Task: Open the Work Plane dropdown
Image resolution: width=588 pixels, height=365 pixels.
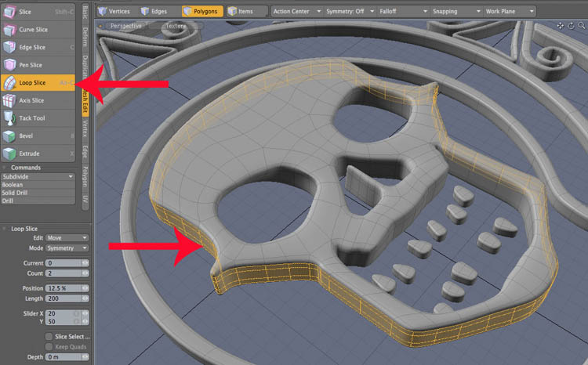Action: [510, 11]
